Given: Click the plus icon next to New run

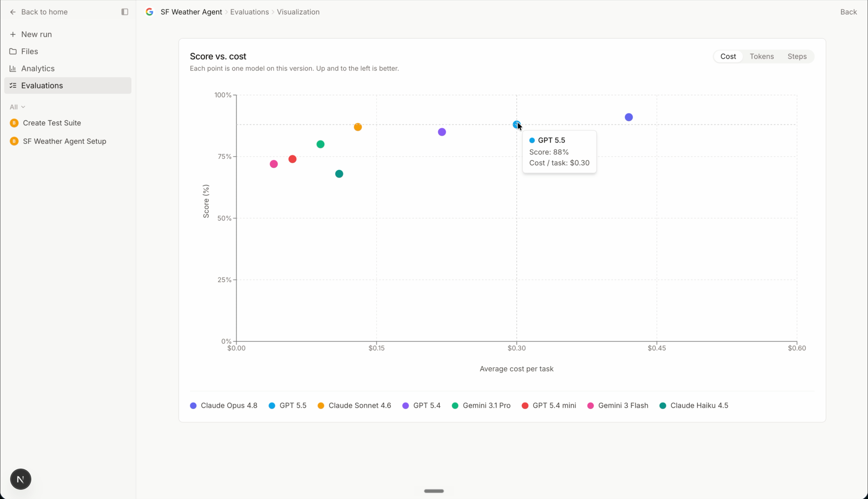Looking at the screenshot, I should tap(13, 34).
